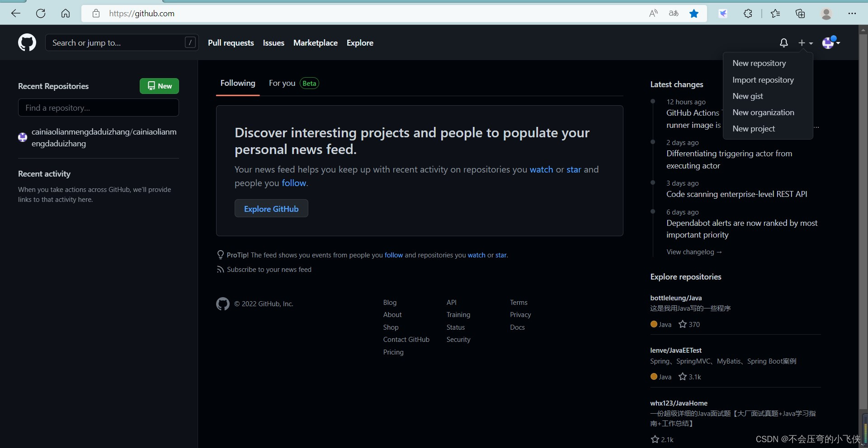The height and width of the screenshot is (448, 868).
Task: Click the RSS icon beside Subscribe to news feed
Action: [220, 270]
